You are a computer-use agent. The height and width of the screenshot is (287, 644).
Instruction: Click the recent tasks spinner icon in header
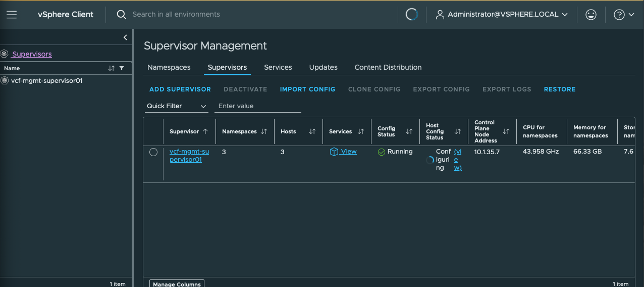[412, 14]
